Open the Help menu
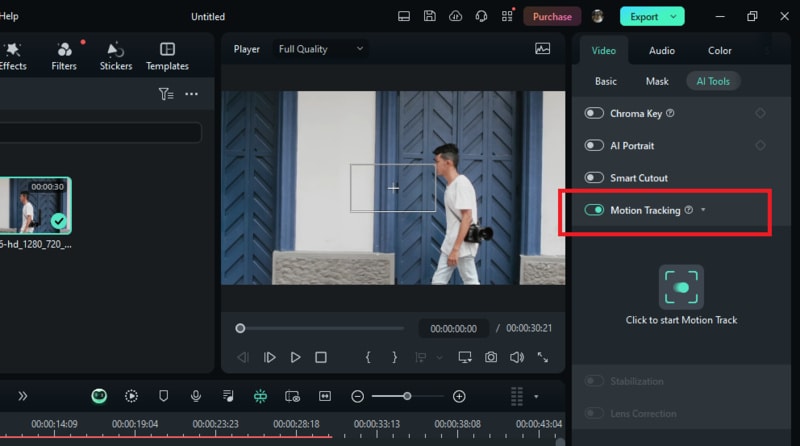800x446 pixels. click(x=9, y=16)
